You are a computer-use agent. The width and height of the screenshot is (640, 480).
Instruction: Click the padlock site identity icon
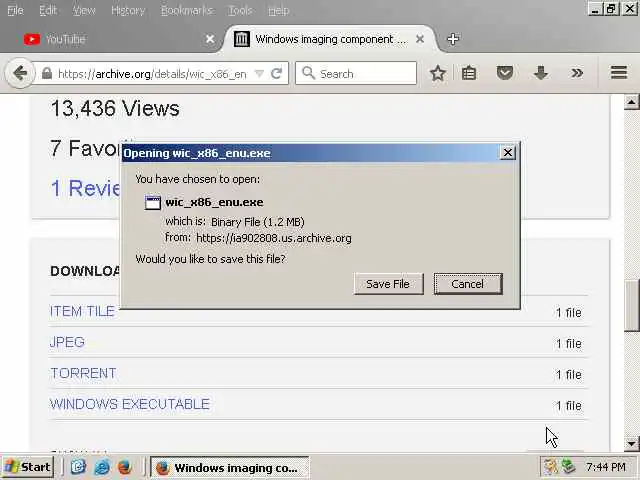47,73
